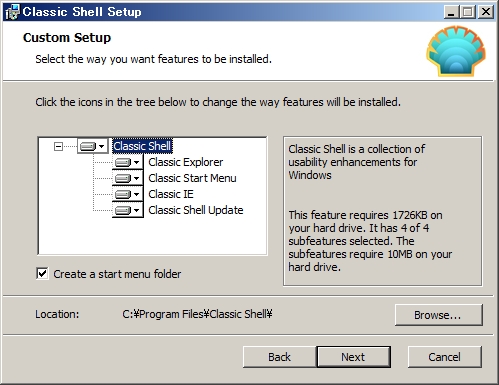Select Classic Shell Update in the tree
Image resolution: width=499 pixels, height=385 pixels.
pyautogui.click(x=196, y=210)
